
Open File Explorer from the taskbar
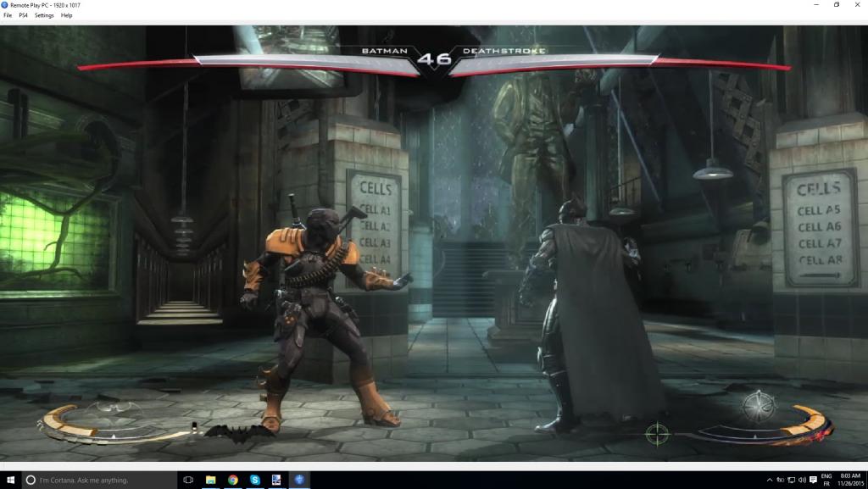pos(210,480)
